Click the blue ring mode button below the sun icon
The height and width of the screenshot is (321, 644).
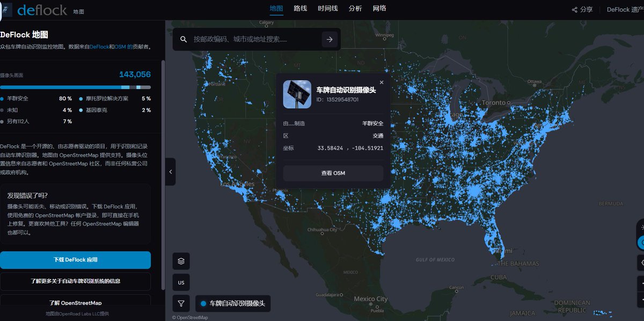click(x=641, y=243)
